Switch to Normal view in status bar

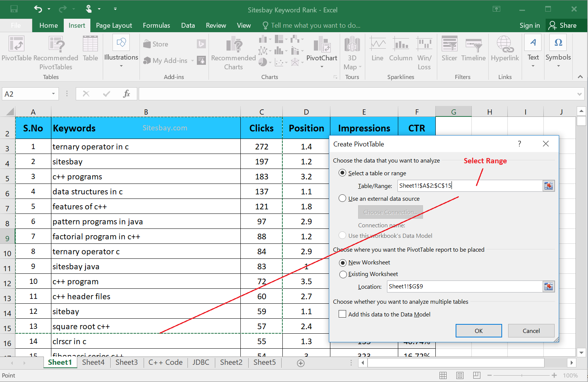(443, 375)
